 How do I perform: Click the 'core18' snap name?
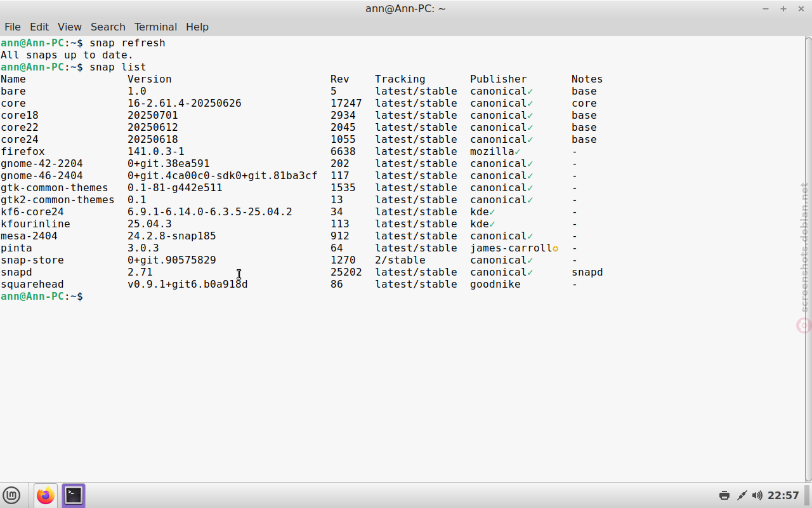point(20,115)
